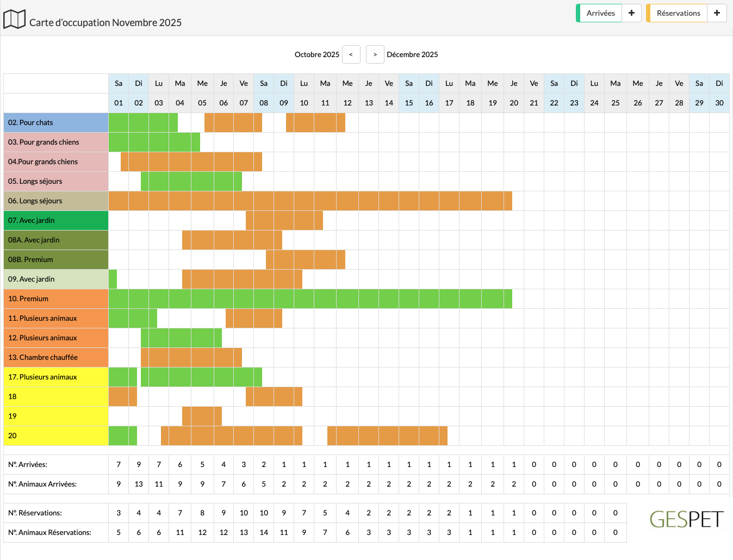Viewport: 733px width, 560px height.
Task: Click the plus icon next to Réservations
Action: [717, 13]
